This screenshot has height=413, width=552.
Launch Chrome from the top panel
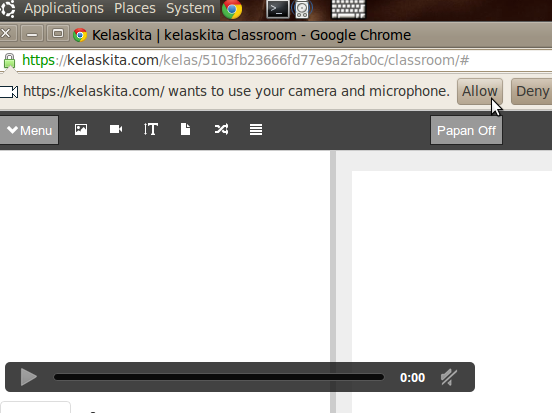point(232,9)
